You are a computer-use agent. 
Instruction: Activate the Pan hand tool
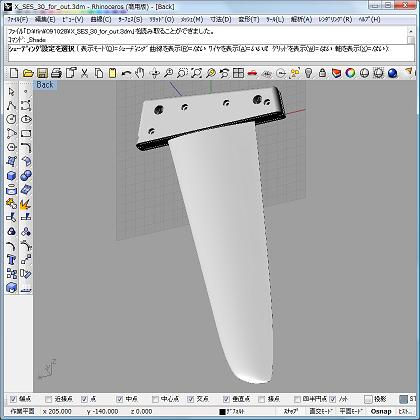pyautogui.click(x=140, y=73)
